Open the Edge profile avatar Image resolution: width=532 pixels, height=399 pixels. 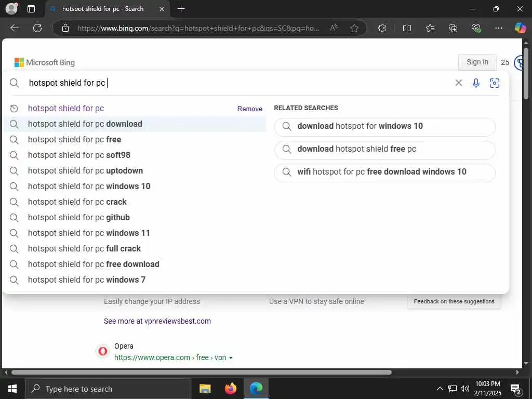12,9
